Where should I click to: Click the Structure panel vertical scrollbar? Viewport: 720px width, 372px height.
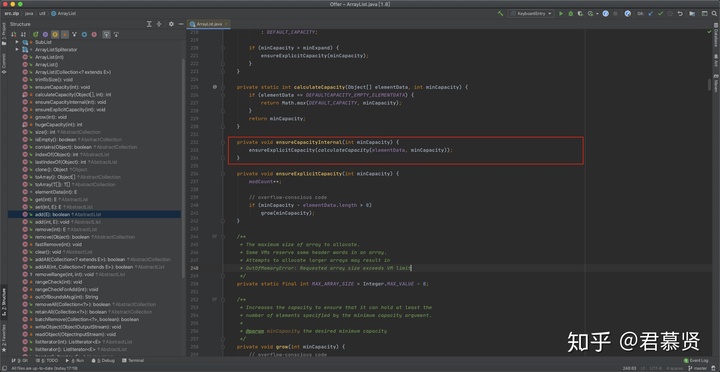pyautogui.click(x=184, y=168)
